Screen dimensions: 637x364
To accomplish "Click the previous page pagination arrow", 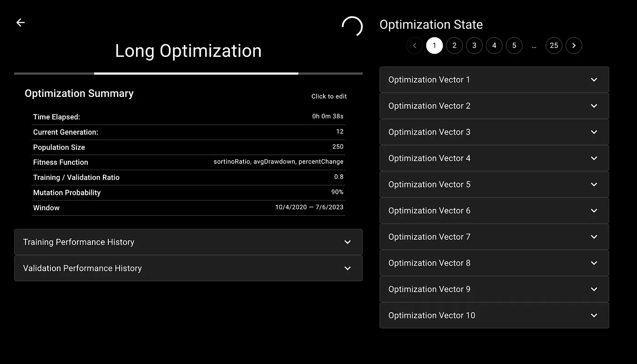I will coord(415,45).
